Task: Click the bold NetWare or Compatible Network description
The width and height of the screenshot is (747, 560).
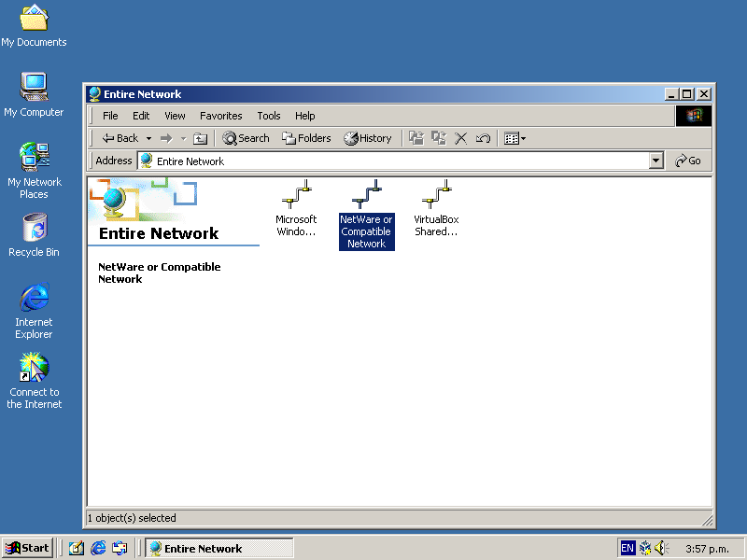Action: point(159,273)
